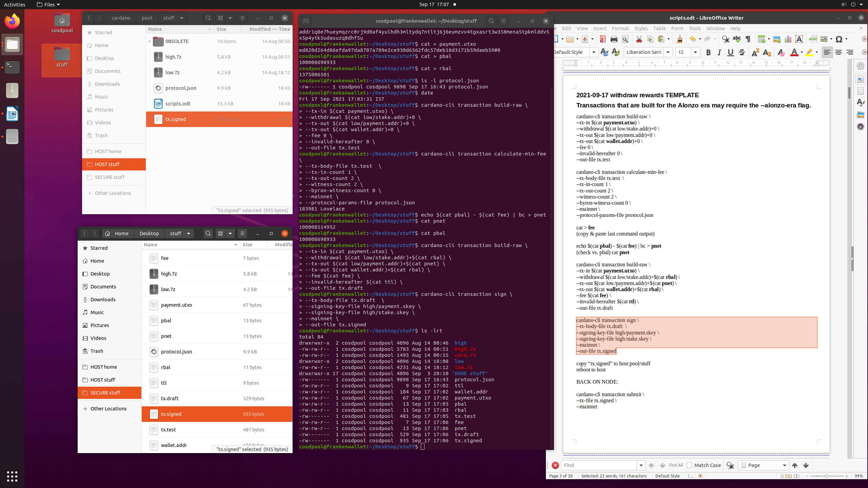This screenshot has width=868, height=488.
Task: Click the zoom slider in Writer status bar
Action: 827,476
